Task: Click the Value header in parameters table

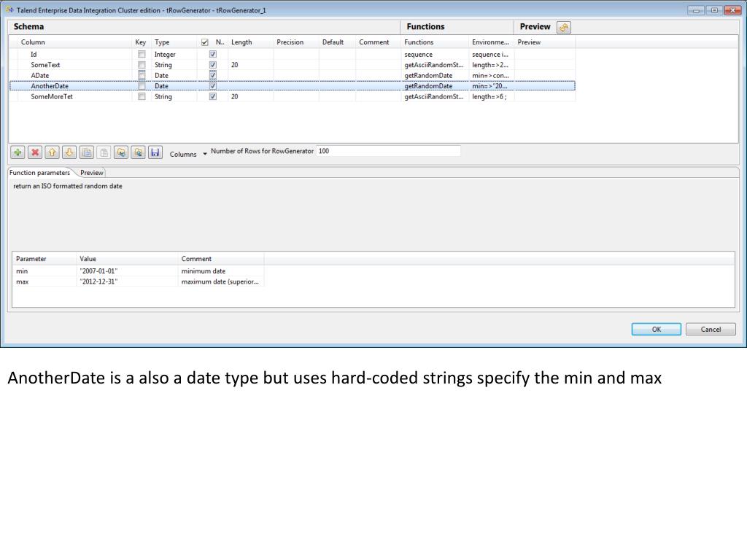Action: 127,259
